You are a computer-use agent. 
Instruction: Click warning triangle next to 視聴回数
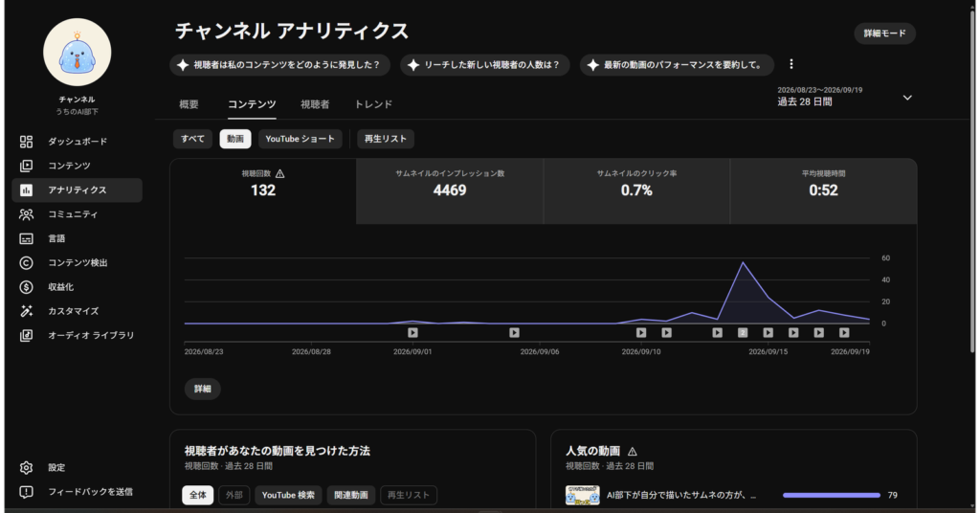pyautogui.click(x=280, y=173)
